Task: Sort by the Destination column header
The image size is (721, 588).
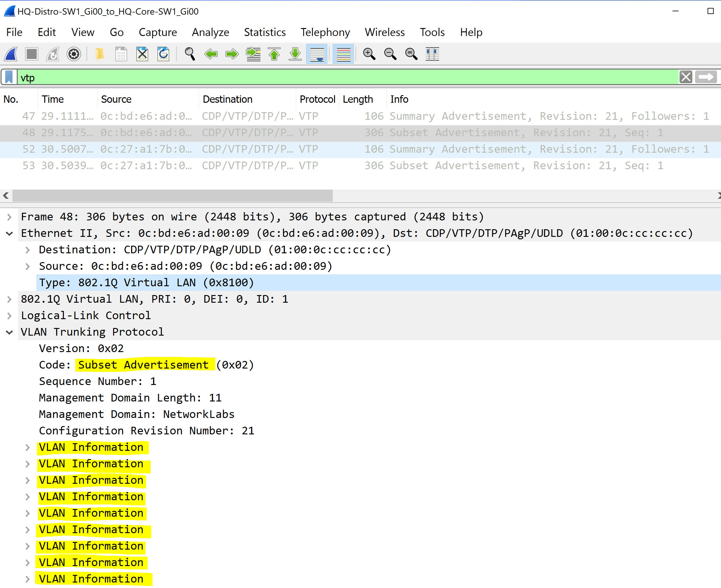Action: coord(247,99)
